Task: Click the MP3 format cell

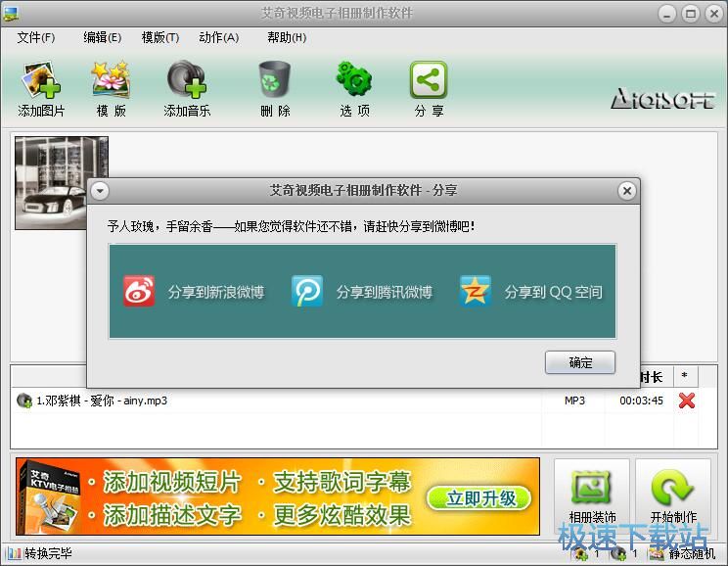Action: tap(574, 401)
